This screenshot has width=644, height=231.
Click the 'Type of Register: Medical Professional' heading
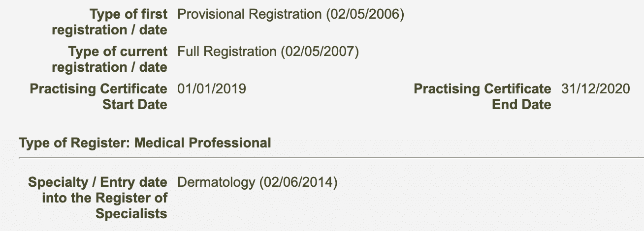(x=145, y=143)
